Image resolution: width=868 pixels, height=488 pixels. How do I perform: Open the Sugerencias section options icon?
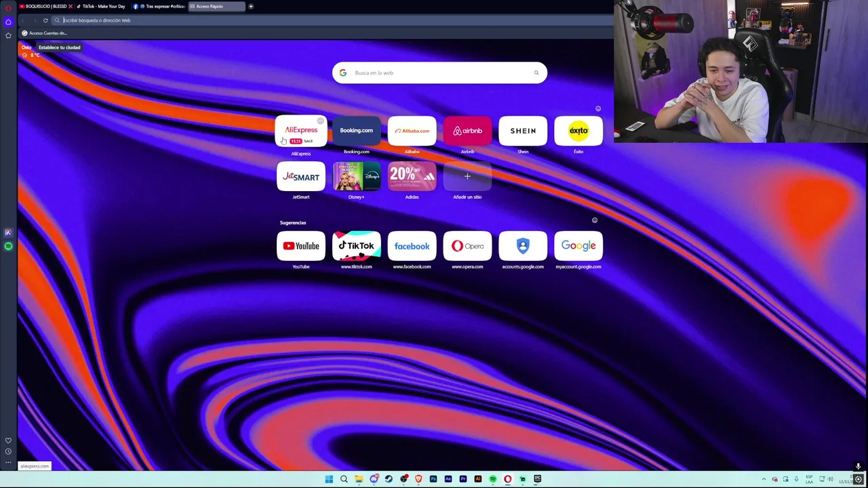(x=595, y=220)
